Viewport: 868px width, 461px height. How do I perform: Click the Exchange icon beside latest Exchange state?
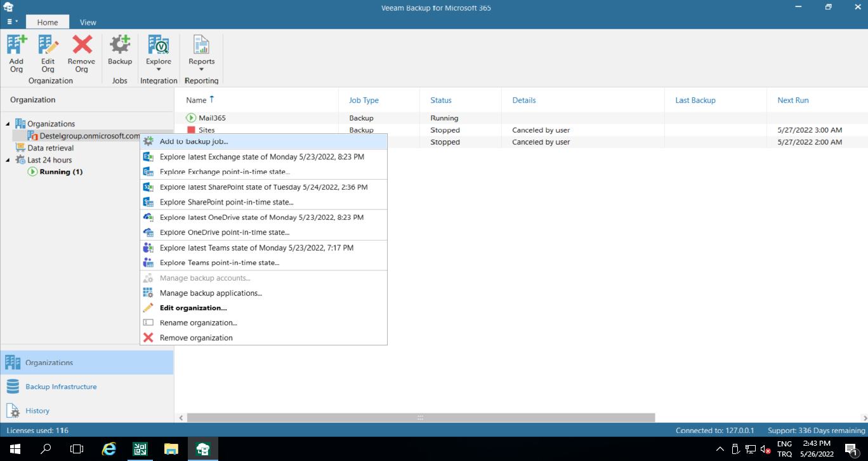[x=148, y=157]
